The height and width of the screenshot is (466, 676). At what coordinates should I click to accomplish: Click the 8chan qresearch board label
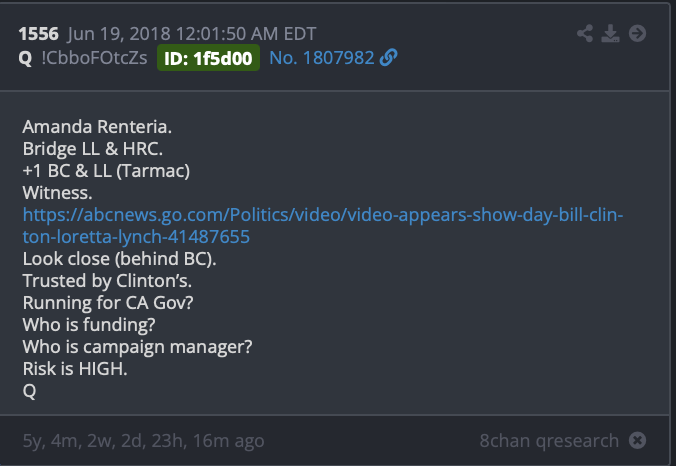549,441
